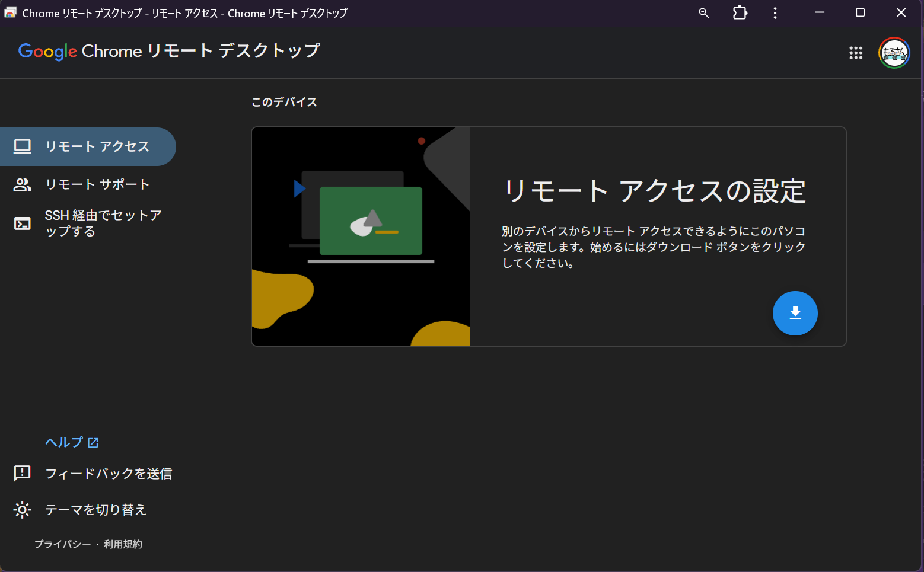The width and height of the screenshot is (924, 572).
Task: Maximize the Chrome リモート デスクトップ window
Action: (860, 13)
